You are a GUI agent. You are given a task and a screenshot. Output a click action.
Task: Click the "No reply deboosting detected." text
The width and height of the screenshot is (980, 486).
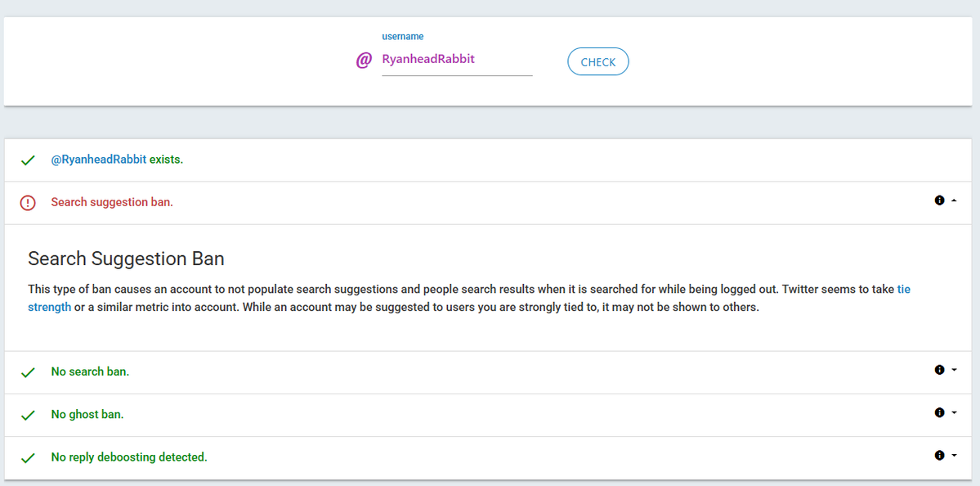pyautogui.click(x=129, y=457)
